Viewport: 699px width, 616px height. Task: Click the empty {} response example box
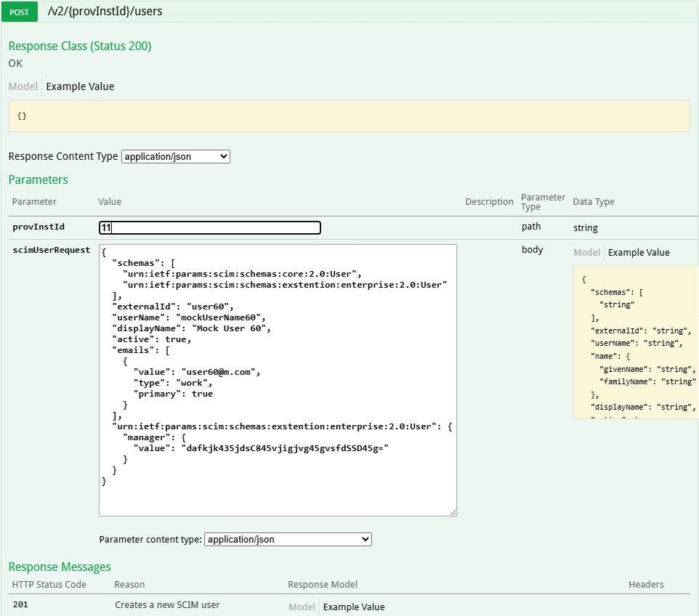(x=349, y=116)
